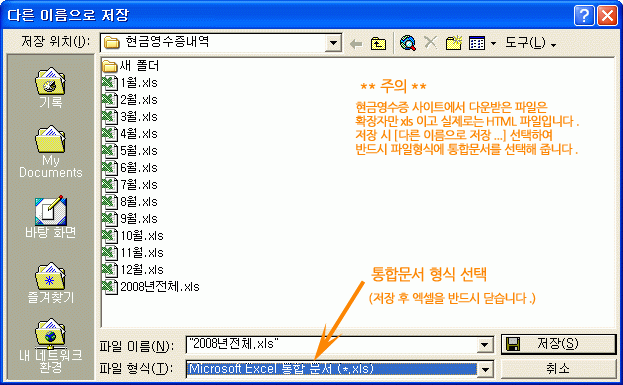Click the Back arrow navigation icon
This screenshot has height=385, width=623.
[356, 43]
